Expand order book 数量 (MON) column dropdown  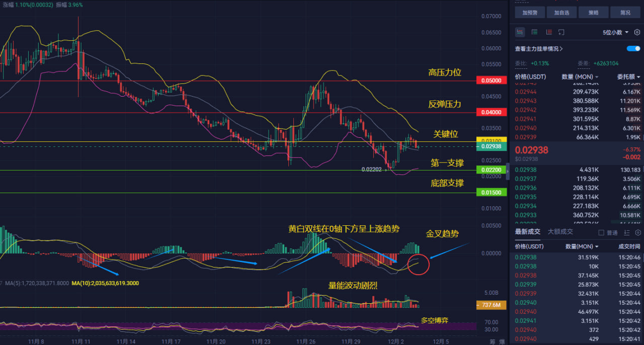click(580, 77)
